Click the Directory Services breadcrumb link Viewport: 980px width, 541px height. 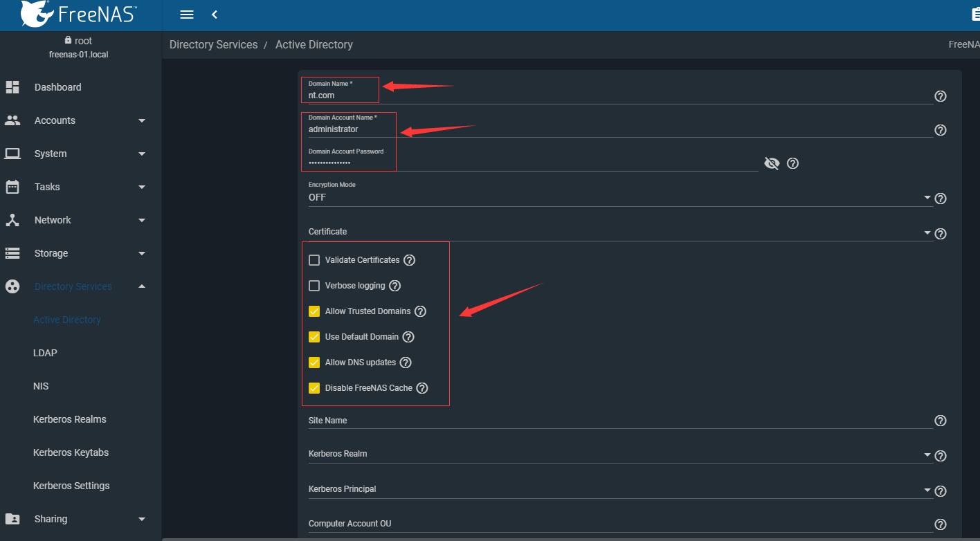click(213, 44)
